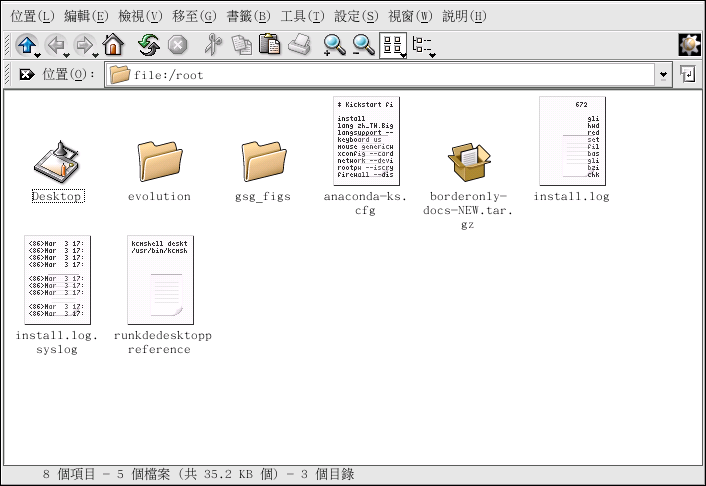This screenshot has height=486, width=706.
Task: Click the Stop loading toolbar icon
Action: click(x=178, y=45)
